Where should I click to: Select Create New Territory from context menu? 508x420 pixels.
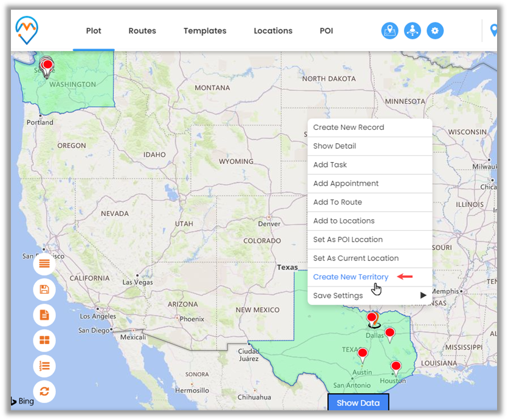[351, 277]
